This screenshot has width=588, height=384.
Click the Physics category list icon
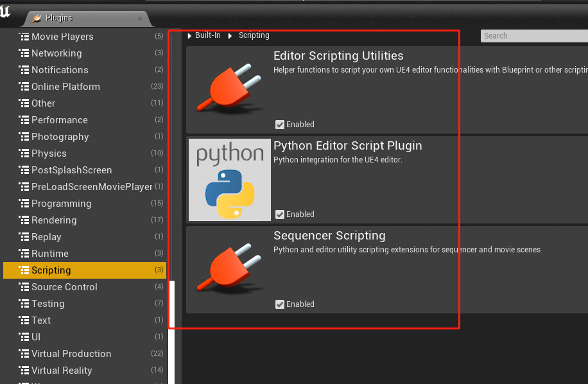coord(24,153)
